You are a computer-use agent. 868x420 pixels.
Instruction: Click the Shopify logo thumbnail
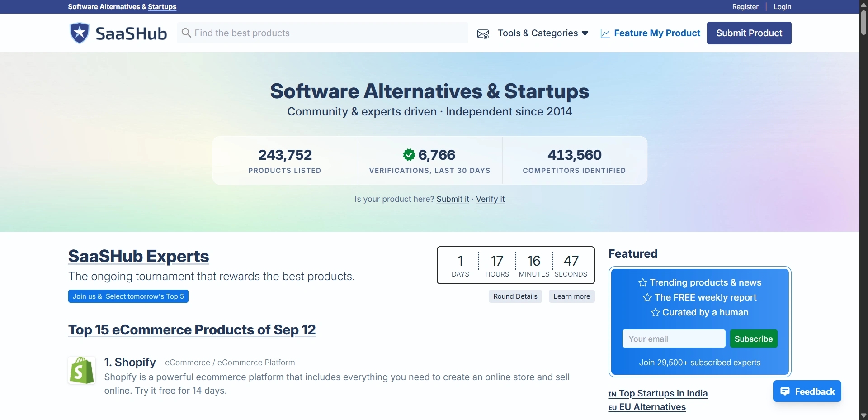pos(82,370)
